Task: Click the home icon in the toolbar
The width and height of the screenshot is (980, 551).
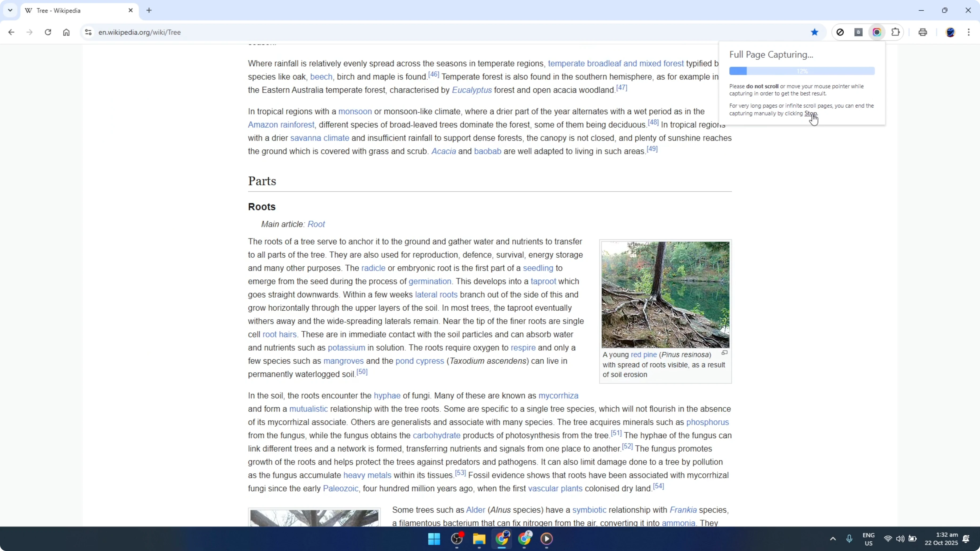Action: point(67,32)
